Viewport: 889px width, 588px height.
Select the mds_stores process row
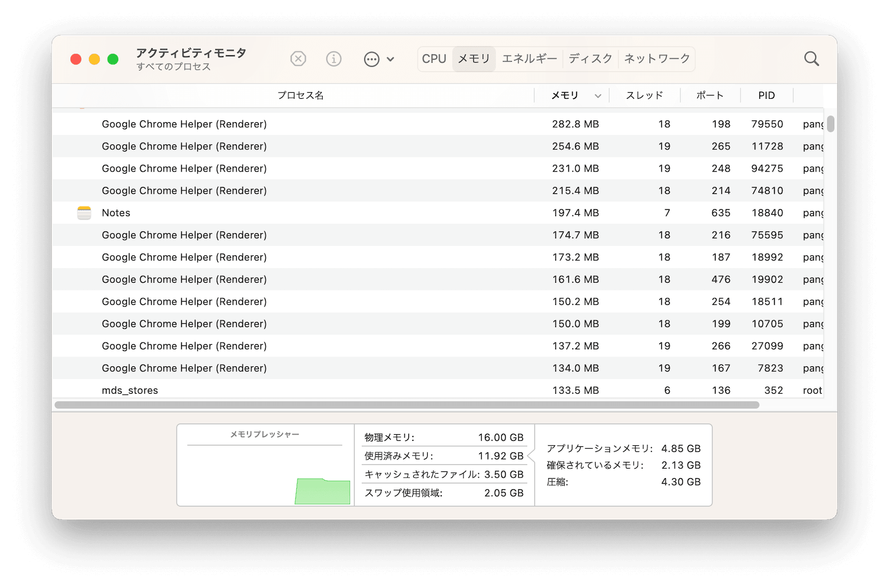pyautogui.click(x=438, y=389)
